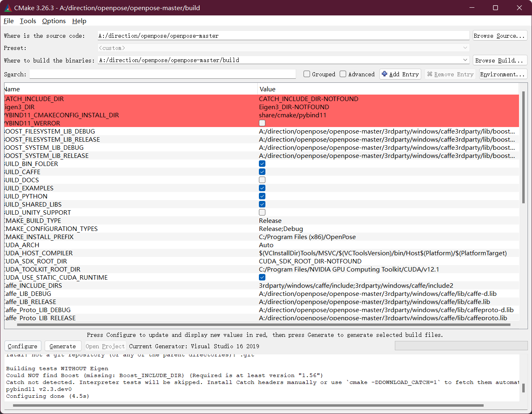Click the 'Current Generator: Visual Studio 16 2019' label
The height and width of the screenshot is (414, 532).
pos(194,346)
